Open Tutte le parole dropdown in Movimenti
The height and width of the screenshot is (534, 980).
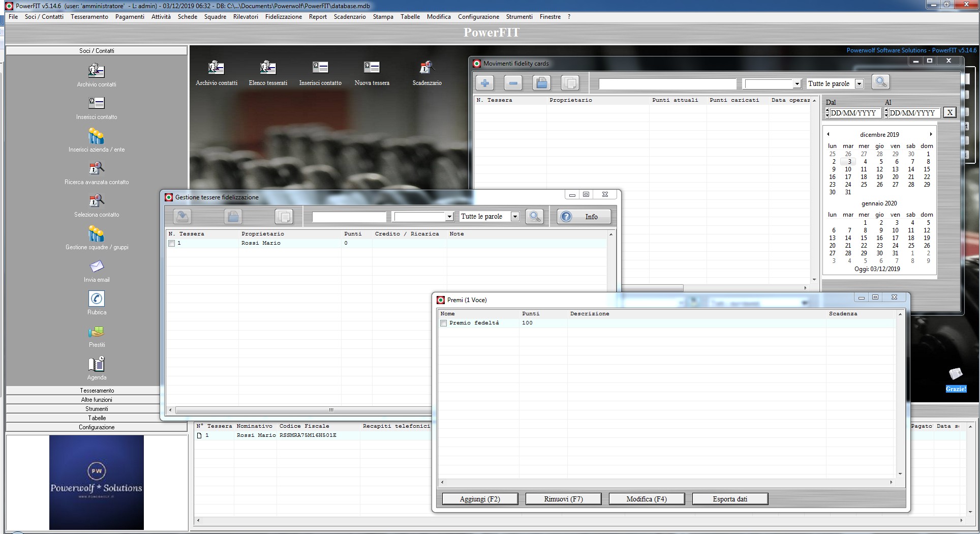[859, 84]
